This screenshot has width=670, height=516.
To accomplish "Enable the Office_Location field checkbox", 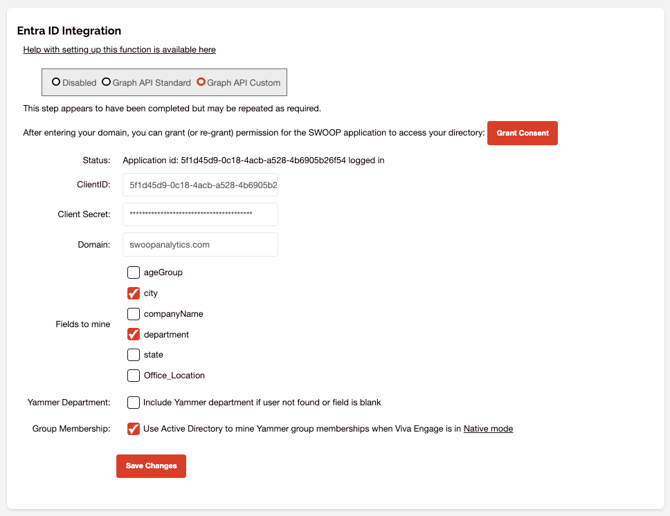I will 133,375.
